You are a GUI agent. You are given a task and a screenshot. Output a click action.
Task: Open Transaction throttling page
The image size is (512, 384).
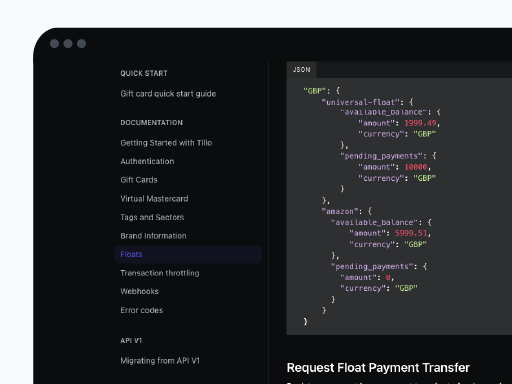(160, 273)
